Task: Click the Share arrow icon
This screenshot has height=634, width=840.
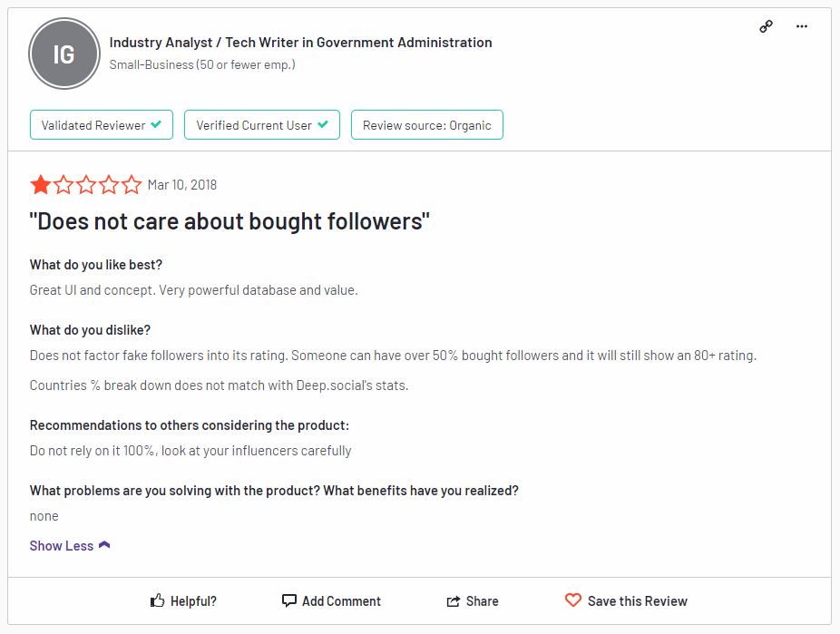Action: [454, 601]
